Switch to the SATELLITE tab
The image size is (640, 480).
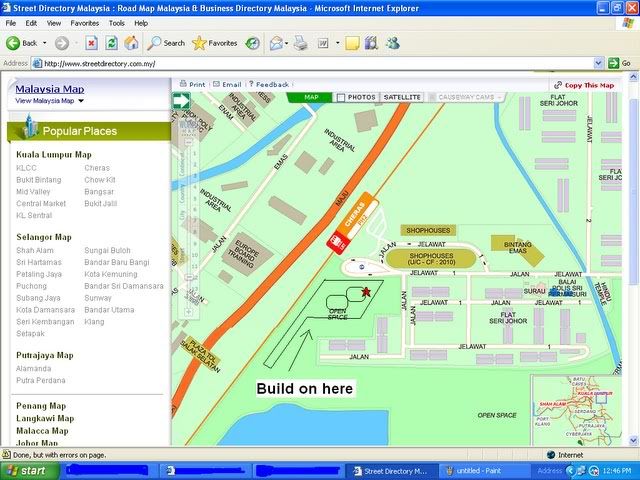coord(402,98)
